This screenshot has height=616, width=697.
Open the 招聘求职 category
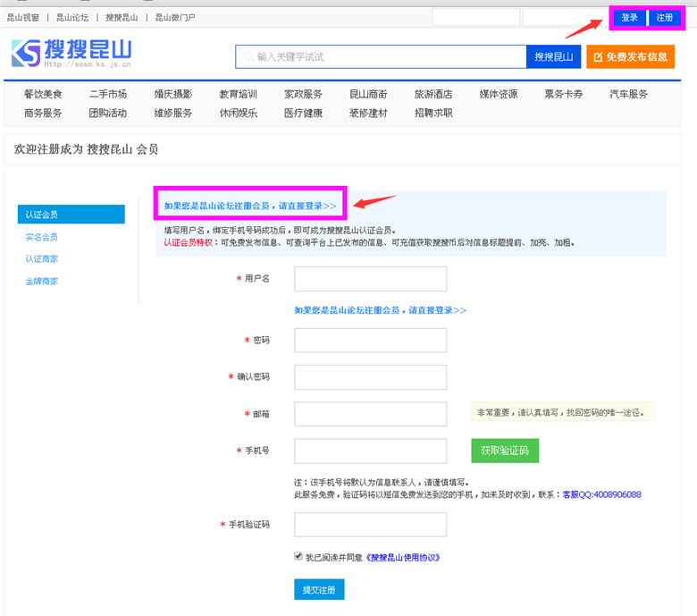point(433,113)
